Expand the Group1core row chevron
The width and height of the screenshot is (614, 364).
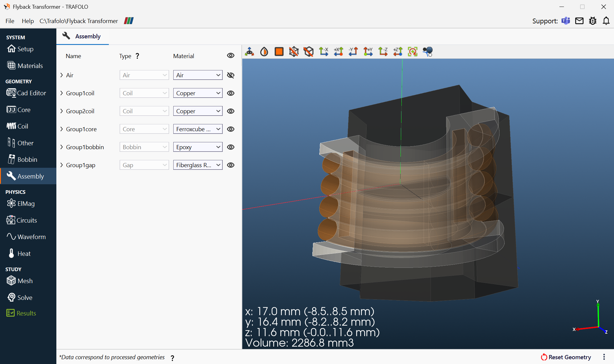coord(61,129)
